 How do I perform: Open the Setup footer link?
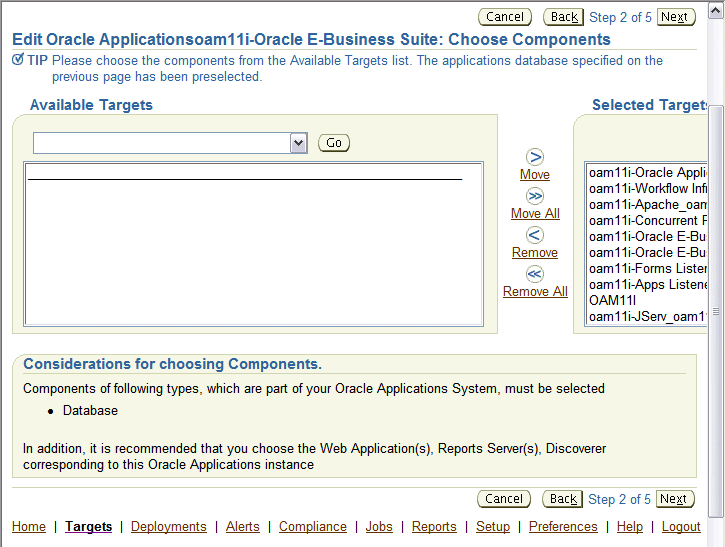click(493, 527)
